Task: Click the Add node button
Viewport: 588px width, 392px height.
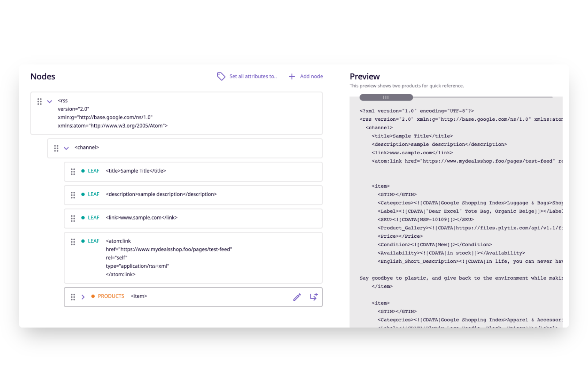Action: pyautogui.click(x=311, y=76)
